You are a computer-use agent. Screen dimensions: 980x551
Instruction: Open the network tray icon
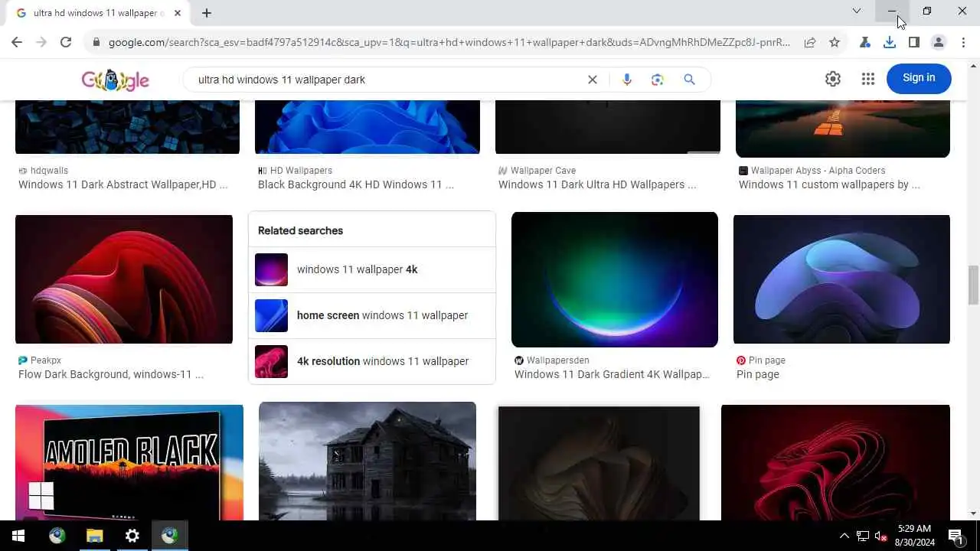pyautogui.click(x=862, y=536)
